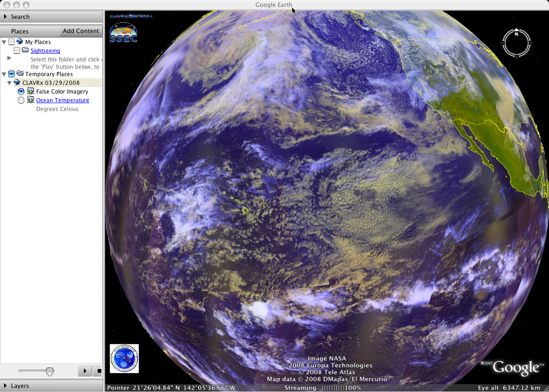Click the Google Earth window title bar
This screenshot has width=549, height=392.
pos(274,5)
